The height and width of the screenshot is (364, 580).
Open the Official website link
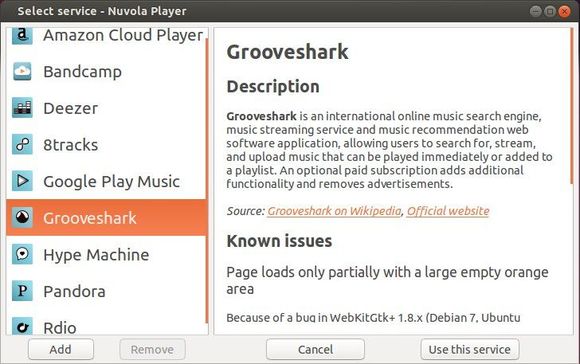coord(448,211)
